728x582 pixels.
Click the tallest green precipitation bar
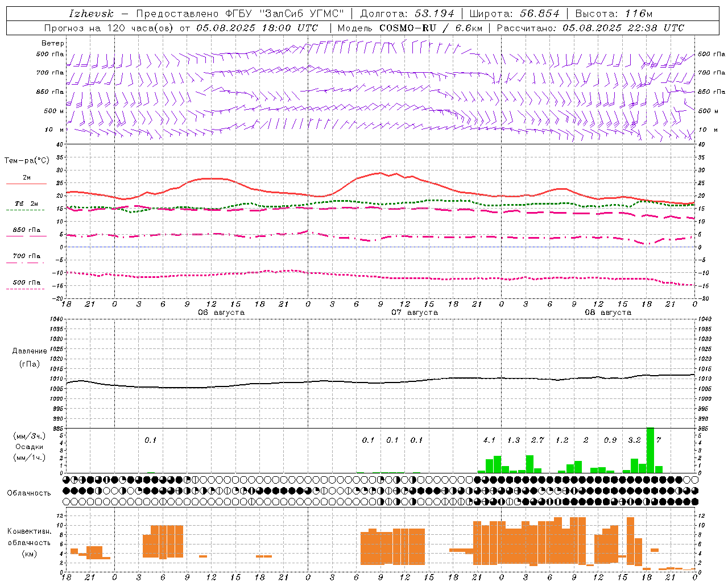(x=650, y=450)
